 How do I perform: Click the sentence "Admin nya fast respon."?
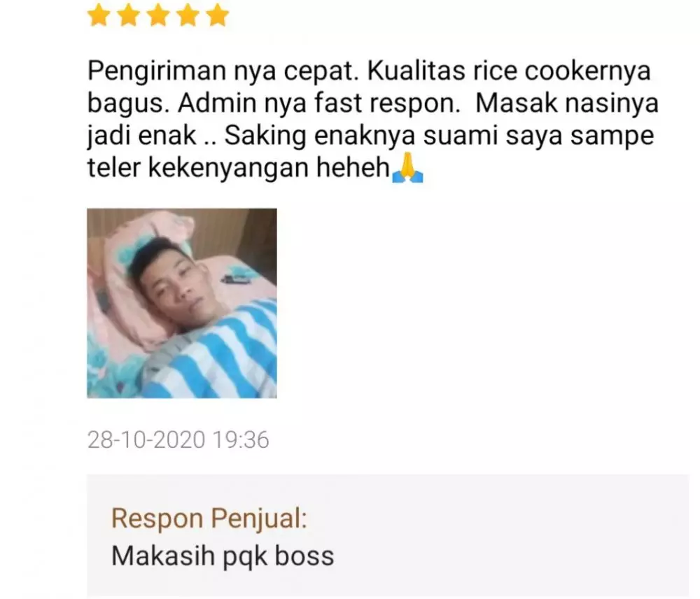[318, 104]
